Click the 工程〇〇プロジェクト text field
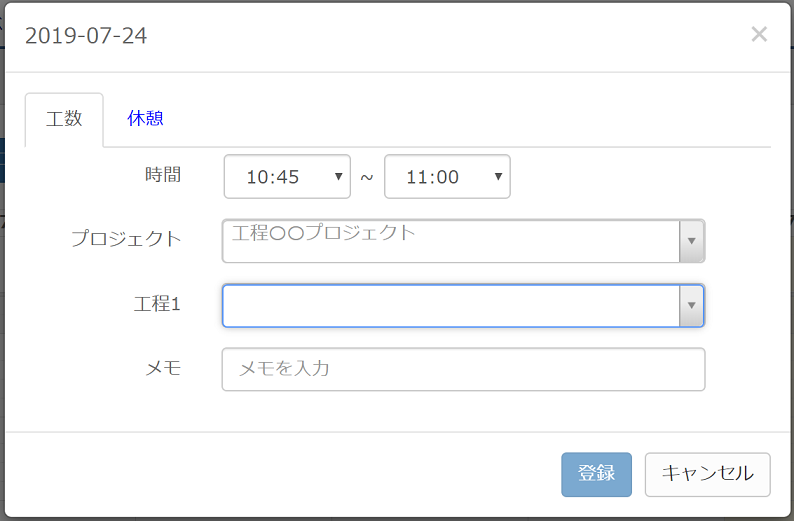794x521 pixels. (450, 241)
